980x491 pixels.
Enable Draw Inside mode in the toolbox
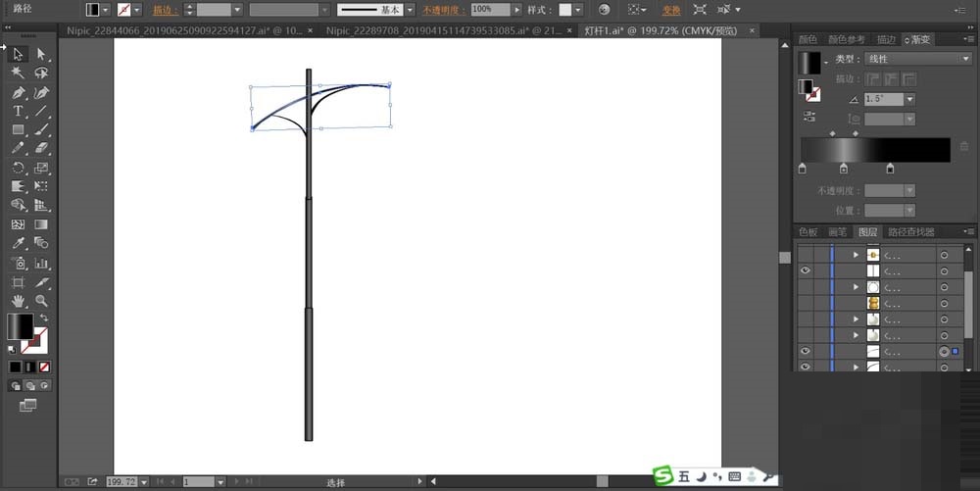44,386
